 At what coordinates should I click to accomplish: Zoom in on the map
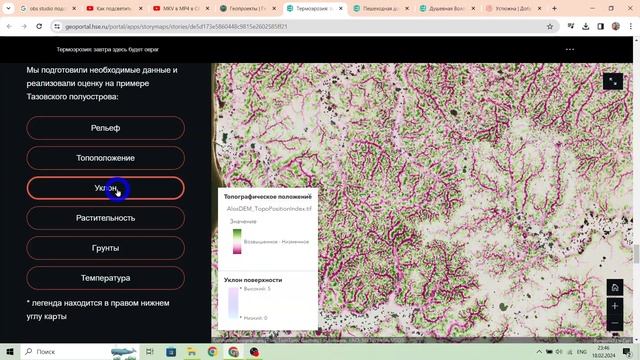tap(615, 306)
